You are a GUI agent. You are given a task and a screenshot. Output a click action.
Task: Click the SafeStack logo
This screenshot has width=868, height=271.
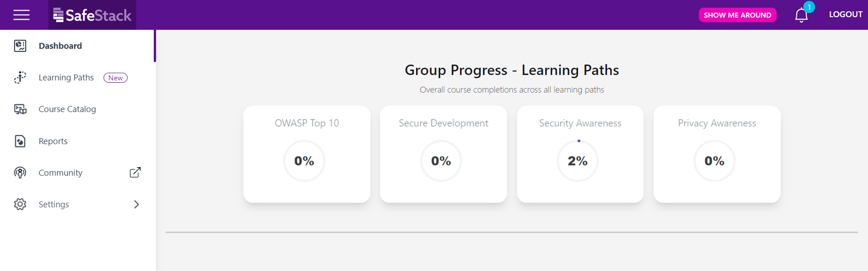click(92, 15)
